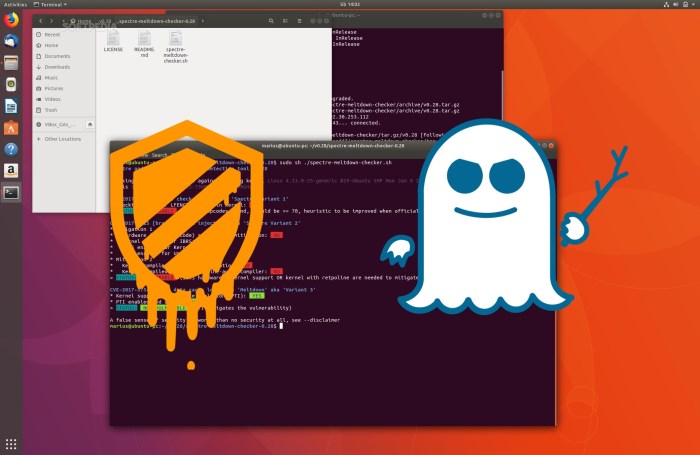This screenshot has height=455, width=700.
Task: Click the left arrow in Files path bar
Action: 63,21
